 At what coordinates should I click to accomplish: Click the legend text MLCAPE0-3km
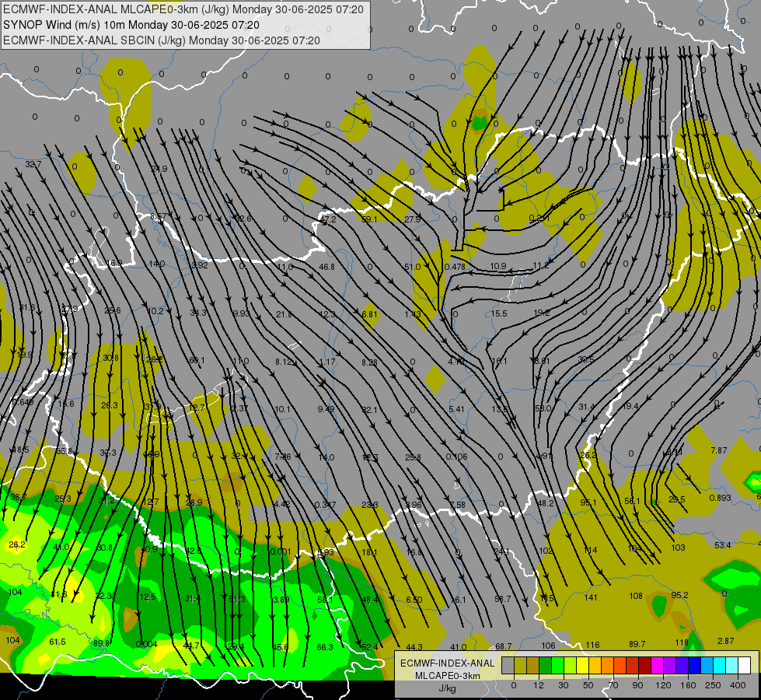click(x=447, y=676)
